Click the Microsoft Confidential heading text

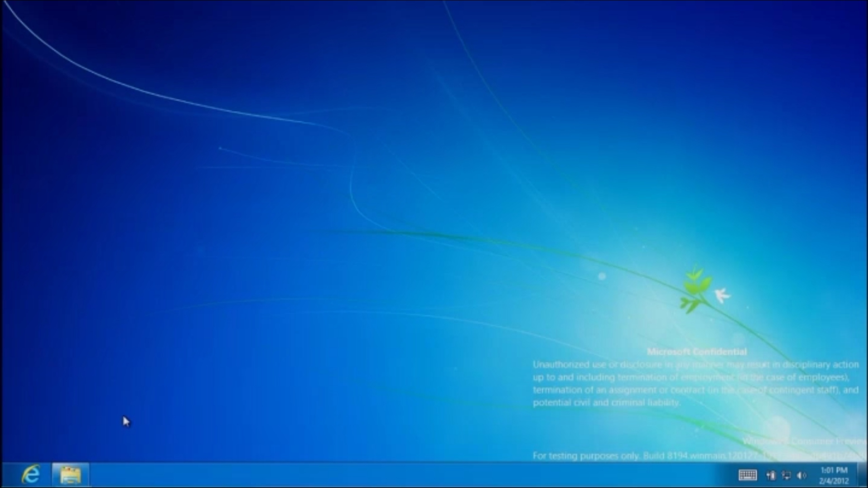pos(697,352)
